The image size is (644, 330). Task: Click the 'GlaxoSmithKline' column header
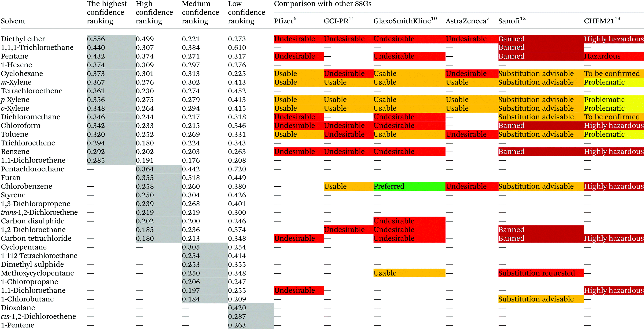click(405, 21)
